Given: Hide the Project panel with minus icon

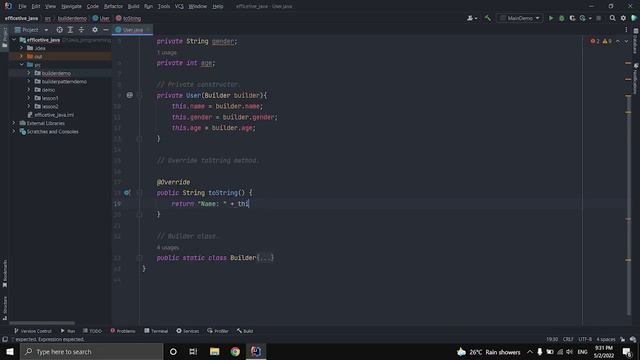Looking at the screenshot, I should click(x=106, y=30).
